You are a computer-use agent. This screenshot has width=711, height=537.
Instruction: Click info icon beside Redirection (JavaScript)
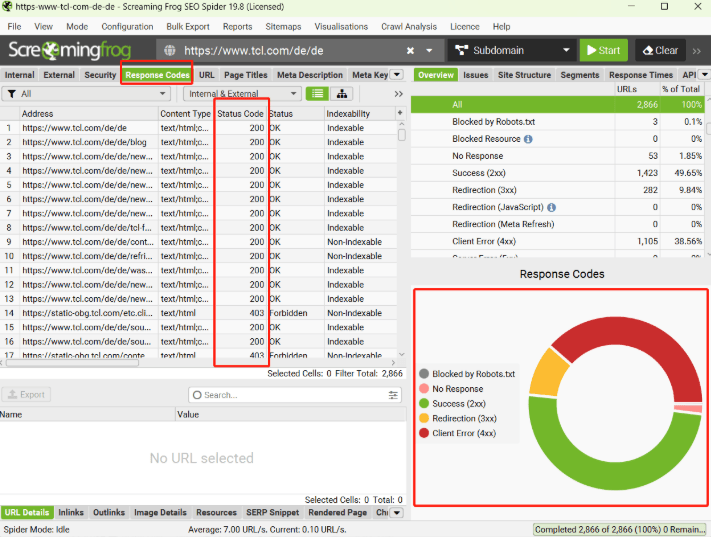coord(551,207)
